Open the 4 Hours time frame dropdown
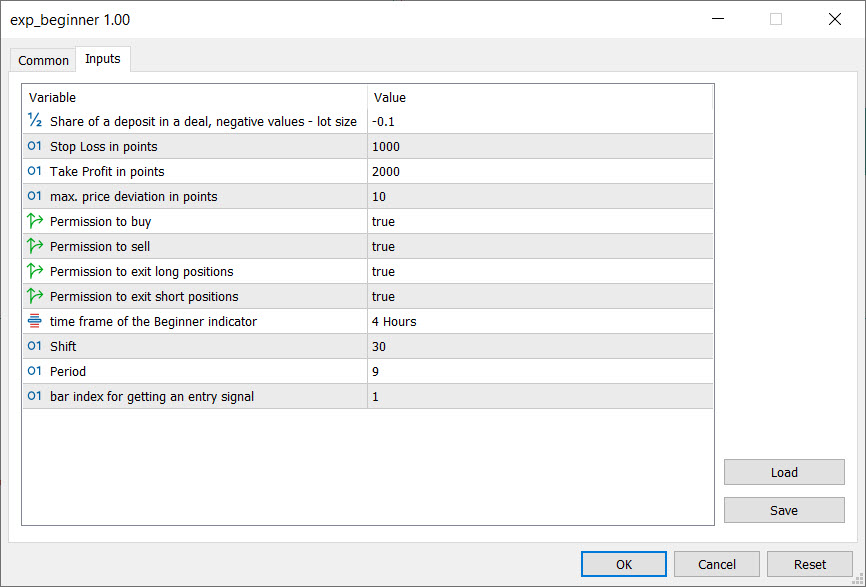 click(x=540, y=321)
